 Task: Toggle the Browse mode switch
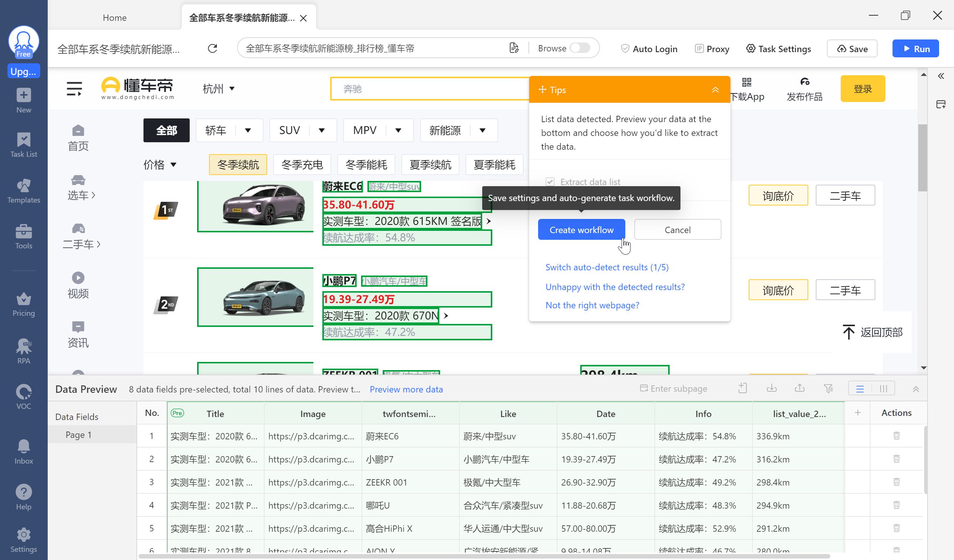(x=579, y=48)
